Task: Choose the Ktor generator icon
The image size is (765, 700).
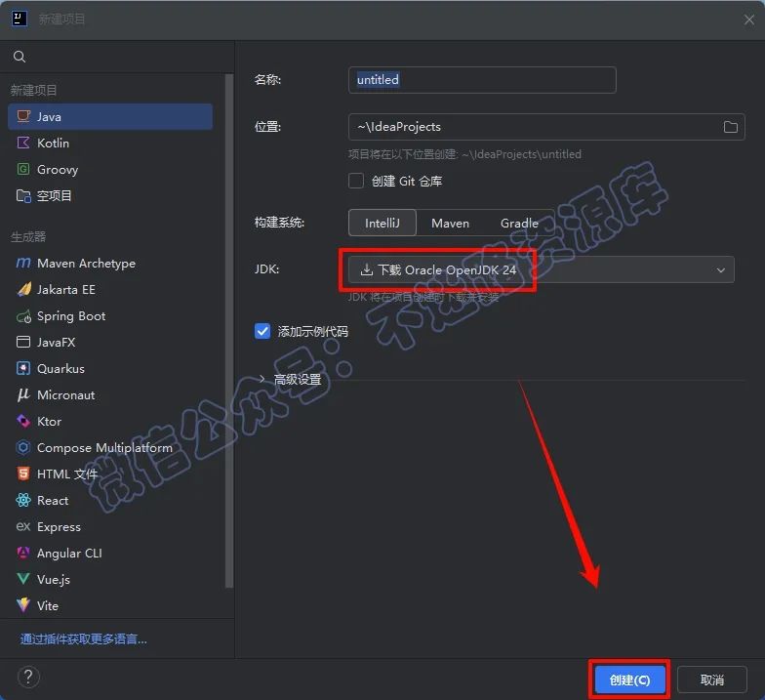Action: click(23, 421)
